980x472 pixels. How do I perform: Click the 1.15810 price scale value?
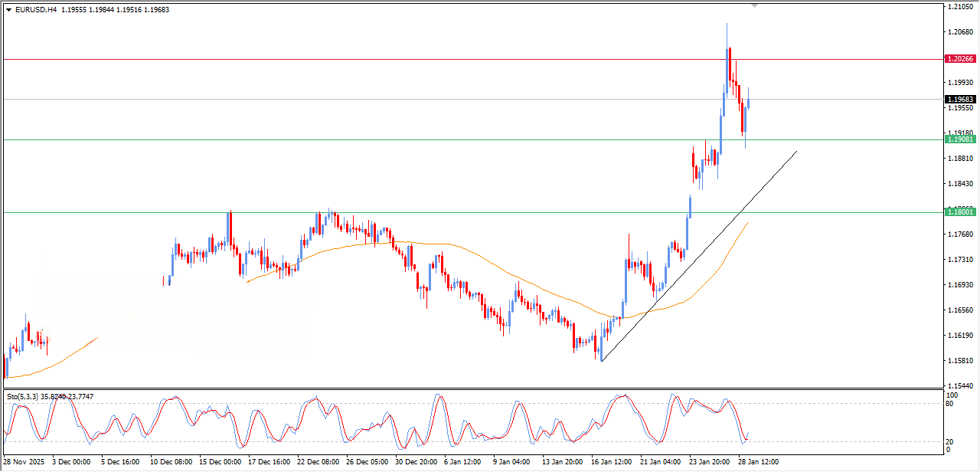tap(959, 361)
